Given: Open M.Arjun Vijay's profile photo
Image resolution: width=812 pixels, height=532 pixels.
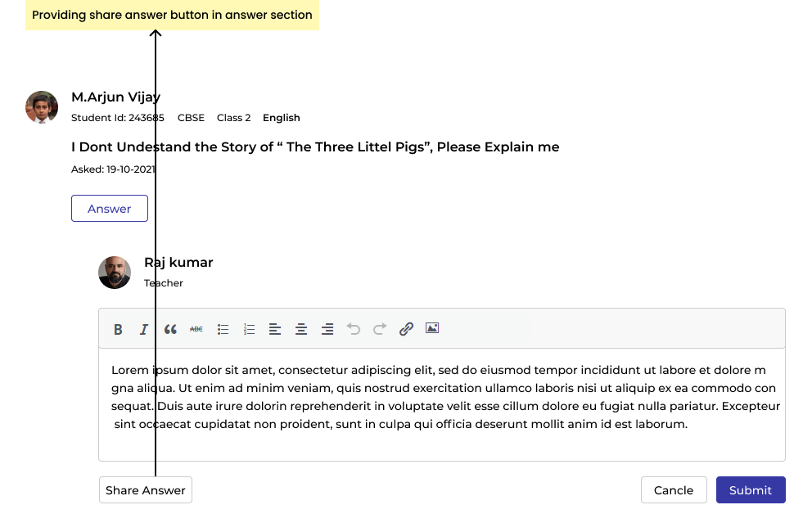Looking at the screenshot, I should click(x=42, y=107).
